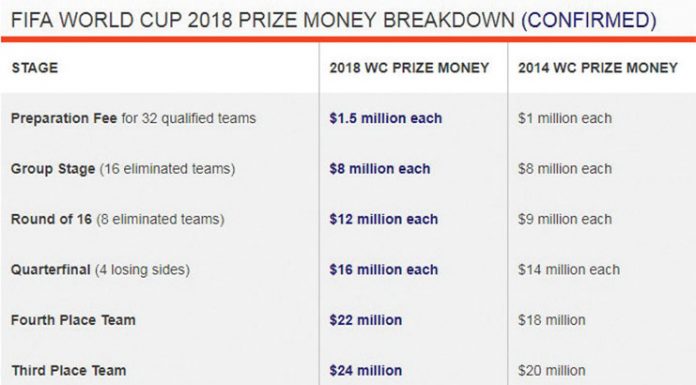The width and height of the screenshot is (696, 385).
Task: Click the $16 million each value
Action: coord(384,270)
